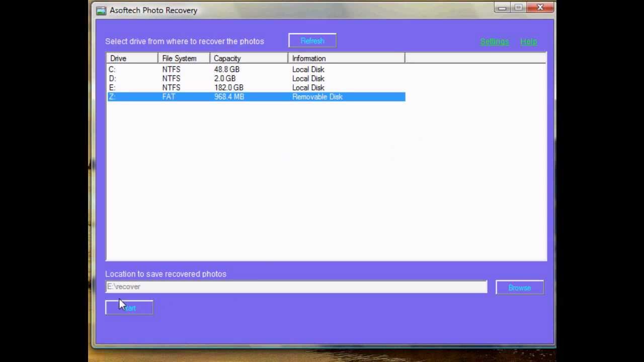Click Local Disk in the E: row

(308, 87)
